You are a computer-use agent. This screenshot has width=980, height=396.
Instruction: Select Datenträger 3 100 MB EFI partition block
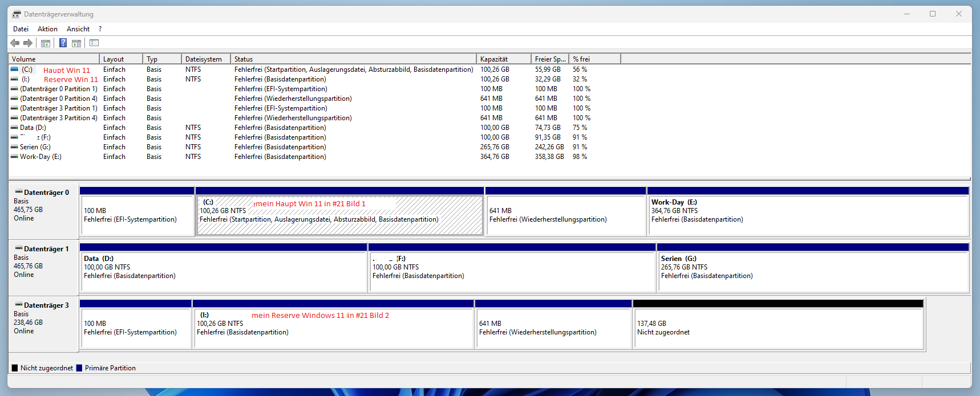pos(136,328)
